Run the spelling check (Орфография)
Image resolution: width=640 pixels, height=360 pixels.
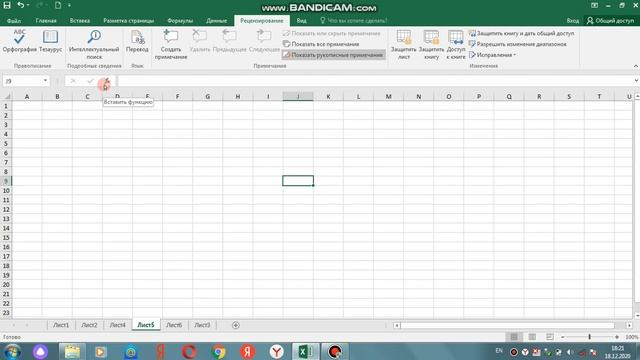coord(19,41)
